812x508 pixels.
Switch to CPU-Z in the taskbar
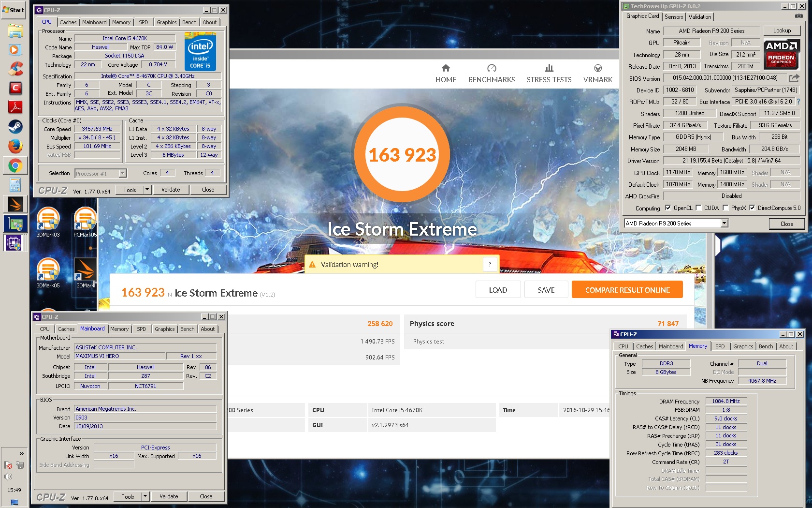pyautogui.click(x=15, y=243)
